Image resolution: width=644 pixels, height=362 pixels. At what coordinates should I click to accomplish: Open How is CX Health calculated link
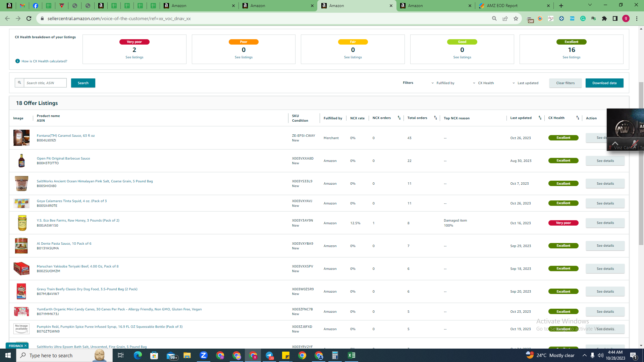pos(44,61)
